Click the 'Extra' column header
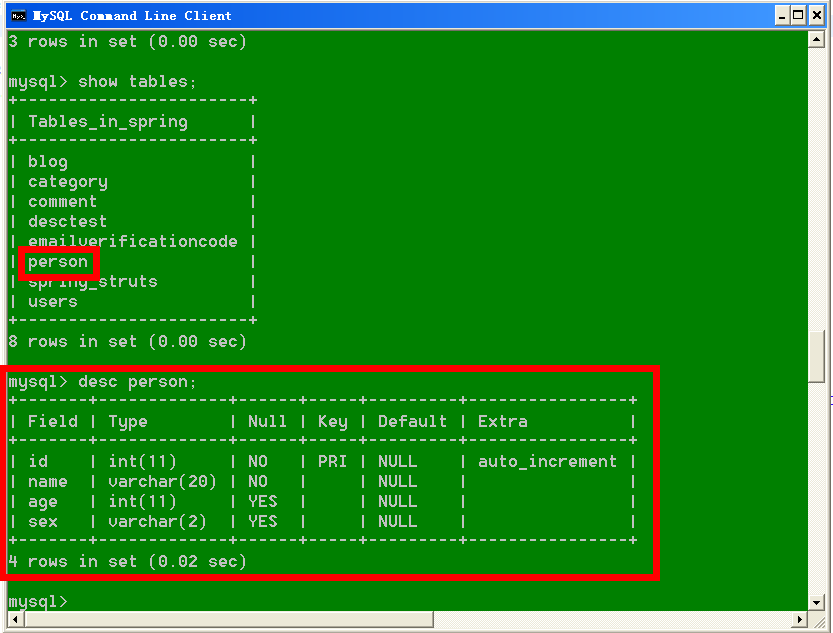This screenshot has width=833, height=633. (x=503, y=422)
